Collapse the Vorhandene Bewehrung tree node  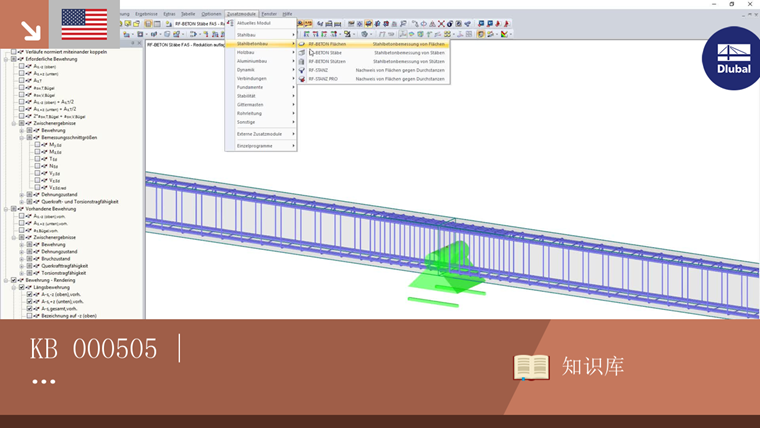(6, 209)
